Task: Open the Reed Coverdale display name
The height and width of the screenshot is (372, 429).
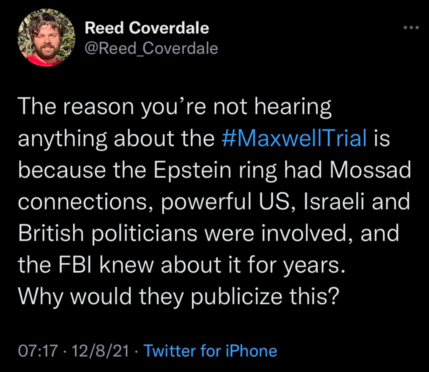Action: click(x=147, y=28)
